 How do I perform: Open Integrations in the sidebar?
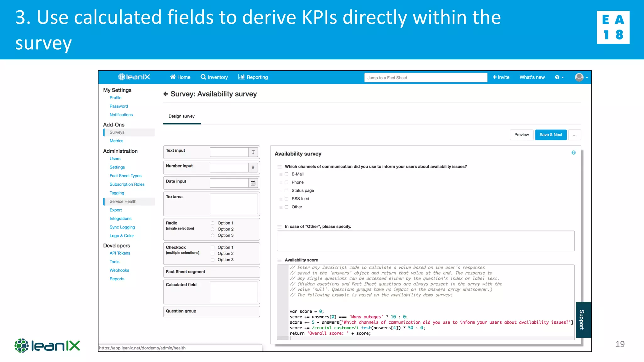pos(120,218)
